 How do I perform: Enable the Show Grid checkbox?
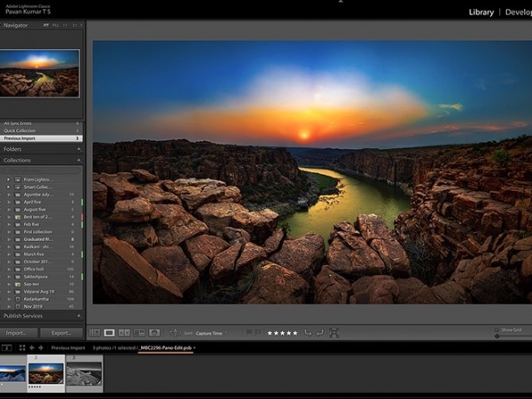[x=497, y=330]
